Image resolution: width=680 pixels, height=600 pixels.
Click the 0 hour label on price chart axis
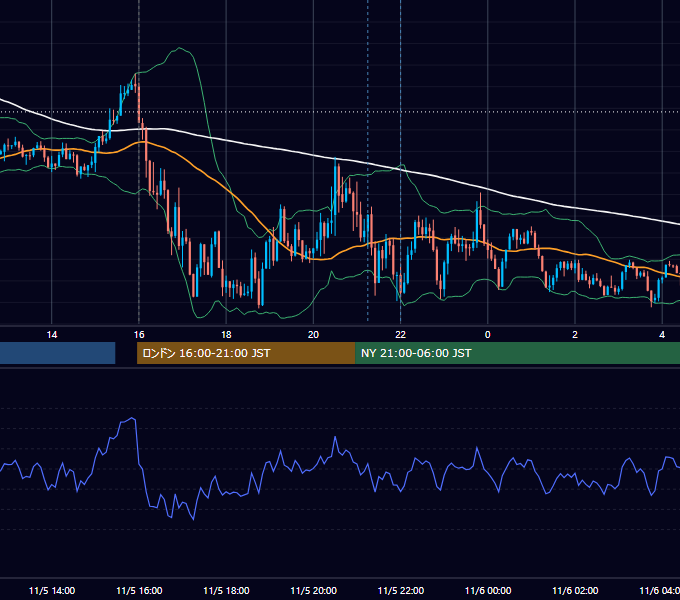pyautogui.click(x=487, y=335)
